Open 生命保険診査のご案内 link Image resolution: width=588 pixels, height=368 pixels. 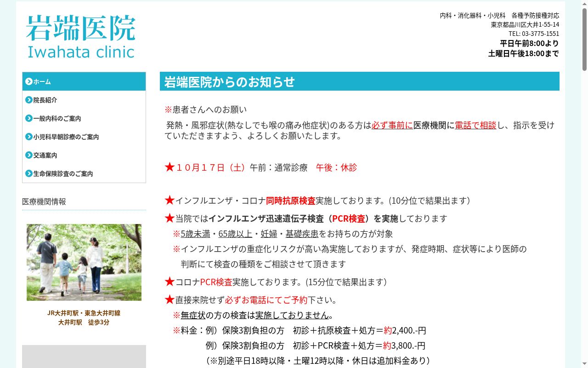[x=84, y=173]
